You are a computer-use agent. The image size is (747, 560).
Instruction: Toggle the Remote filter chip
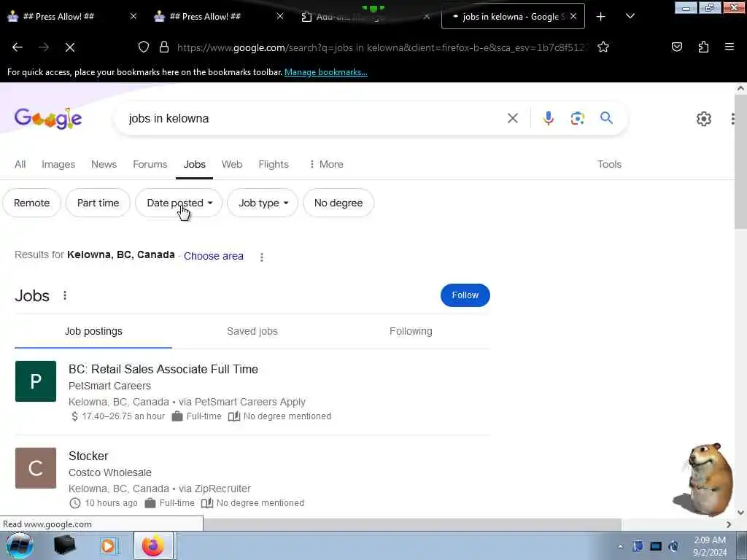click(x=32, y=203)
